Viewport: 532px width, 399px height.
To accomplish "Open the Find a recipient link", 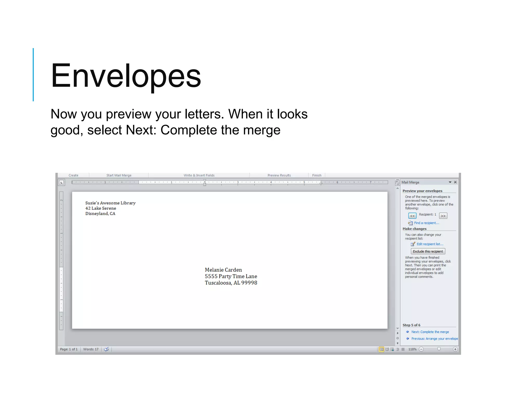I will click(427, 223).
